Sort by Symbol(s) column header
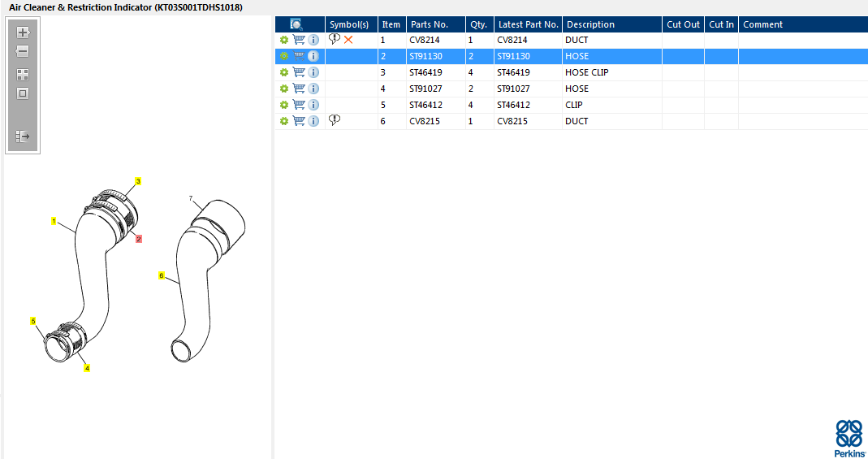This screenshot has width=868, height=459. coord(349,24)
